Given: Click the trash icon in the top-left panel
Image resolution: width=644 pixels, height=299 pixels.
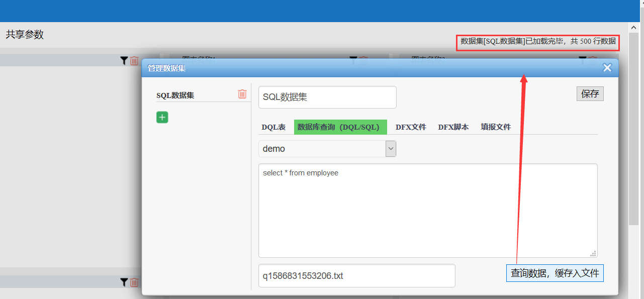Looking at the screenshot, I should (134, 61).
